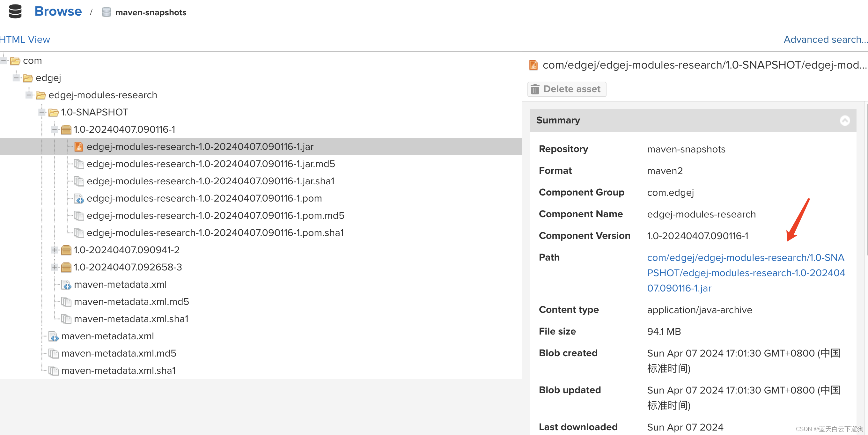Select edgej-modules-research-1.0-20240407.090116-1.pom
Viewport: 868px width, 435px height.
pos(205,198)
